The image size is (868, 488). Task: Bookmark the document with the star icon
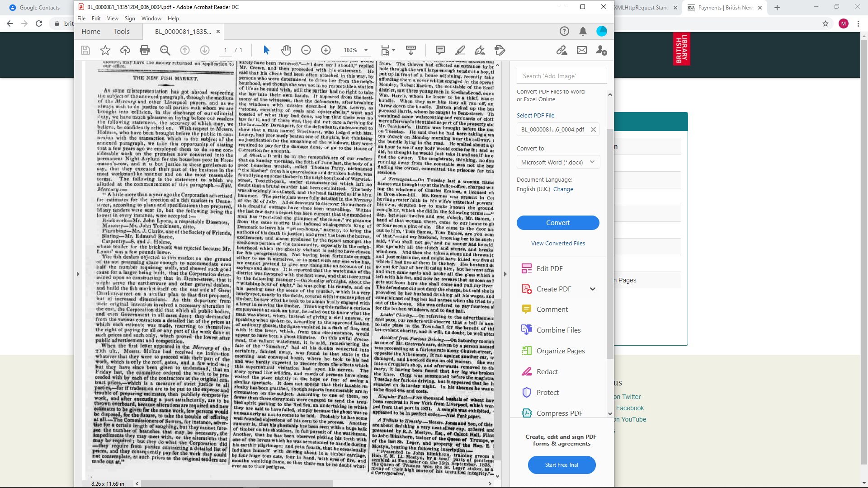(105, 50)
